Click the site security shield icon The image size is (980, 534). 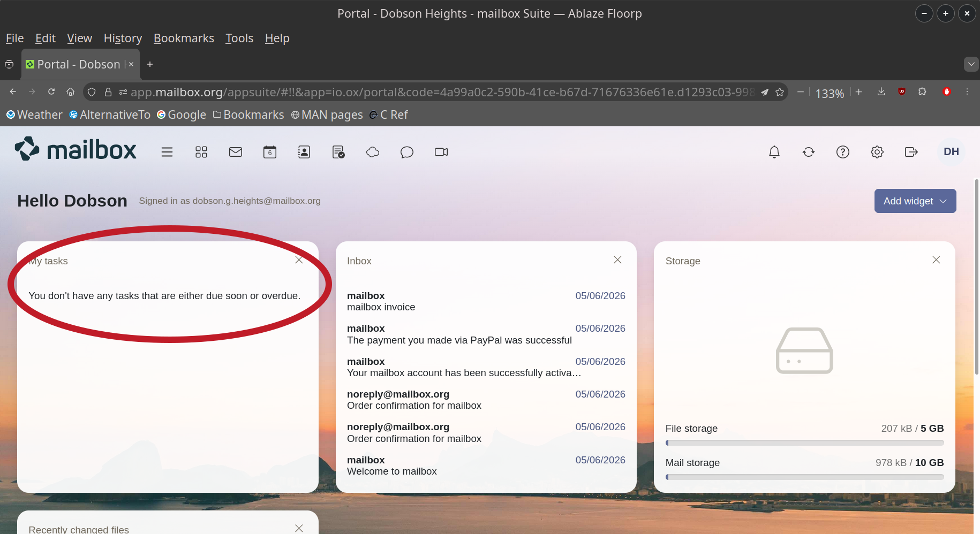point(92,92)
